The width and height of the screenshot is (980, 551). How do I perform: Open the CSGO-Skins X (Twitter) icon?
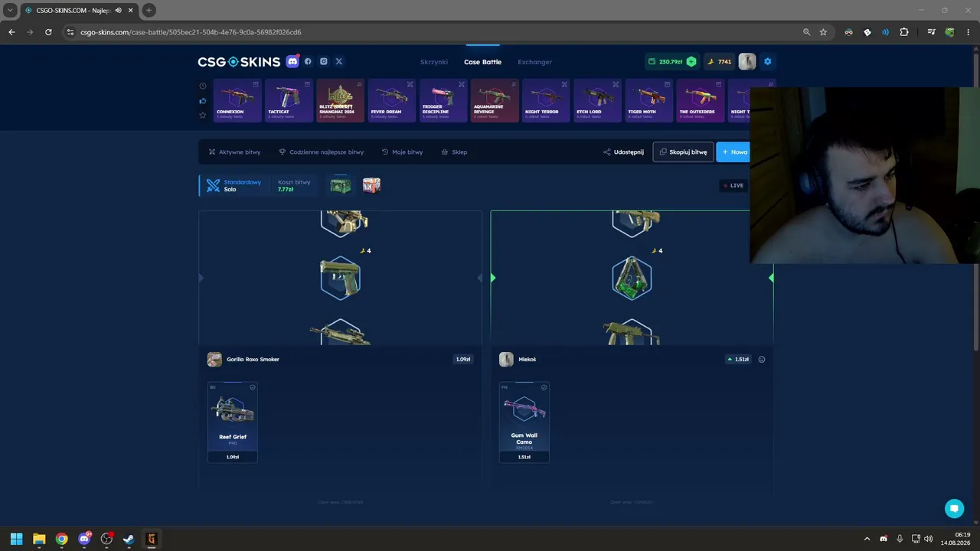pyautogui.click(x=339, y=61)
